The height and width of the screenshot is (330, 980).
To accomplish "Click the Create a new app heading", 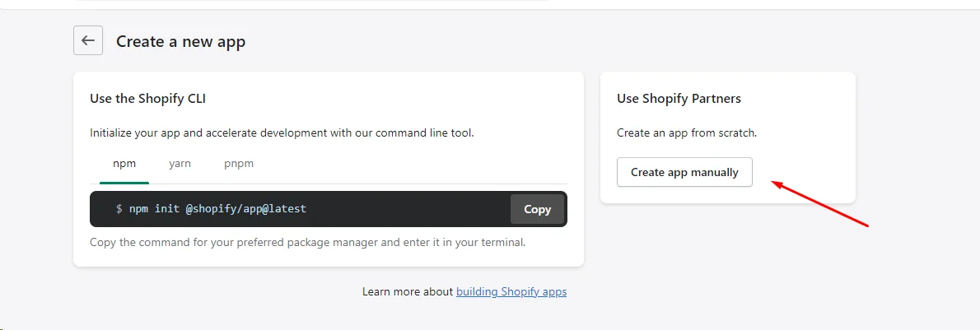I will [180, 42].
